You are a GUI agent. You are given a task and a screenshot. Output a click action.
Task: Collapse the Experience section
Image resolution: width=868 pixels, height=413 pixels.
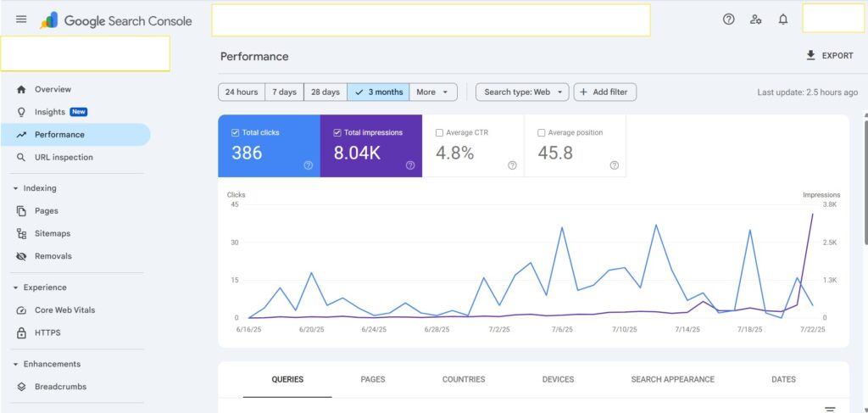tap(40, 287)
